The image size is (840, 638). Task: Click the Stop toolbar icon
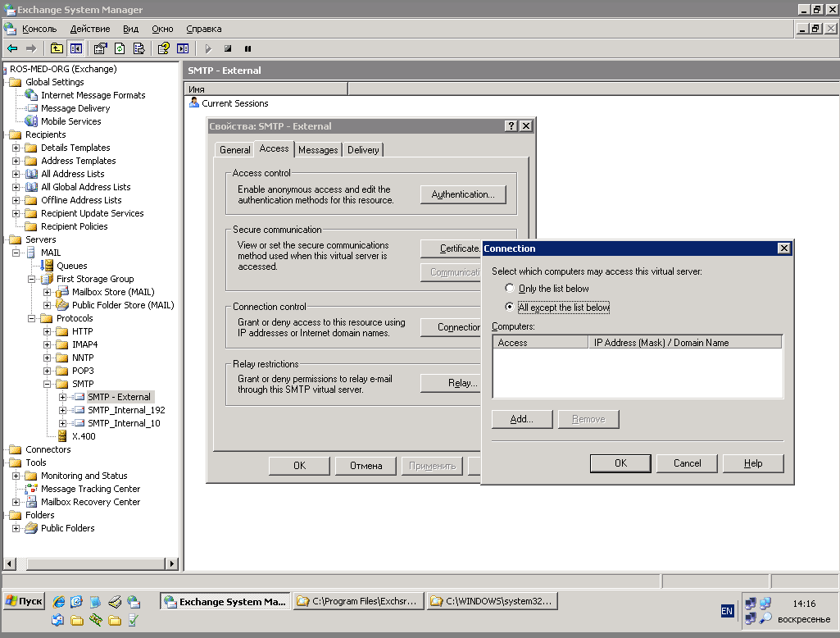point(228,48)
